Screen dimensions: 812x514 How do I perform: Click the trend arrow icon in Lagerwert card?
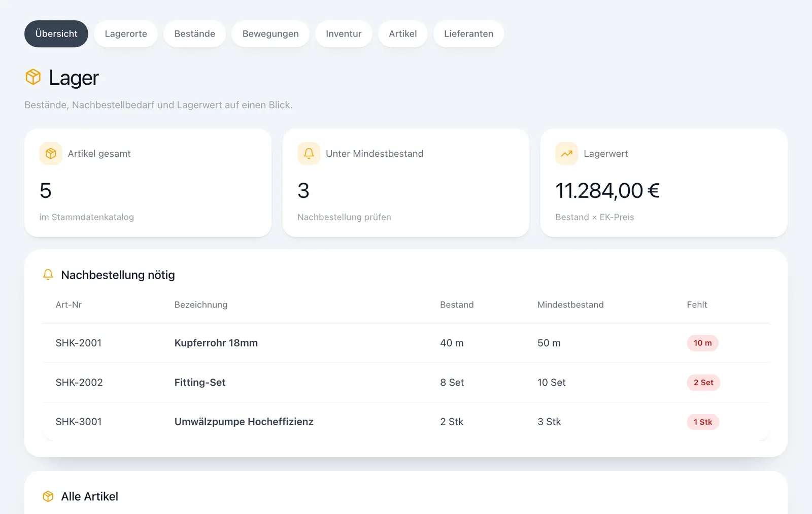coord(566,154)
